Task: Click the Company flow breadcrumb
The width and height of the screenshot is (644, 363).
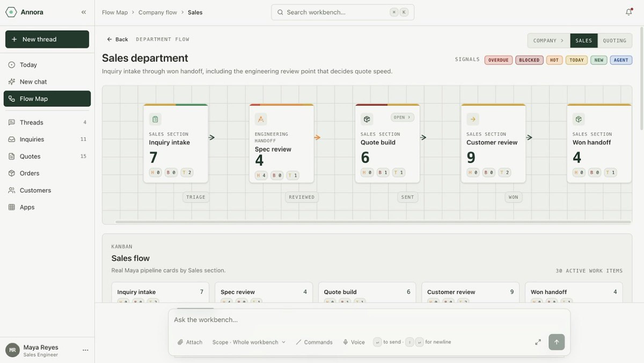Action: [x=158, y=12]
